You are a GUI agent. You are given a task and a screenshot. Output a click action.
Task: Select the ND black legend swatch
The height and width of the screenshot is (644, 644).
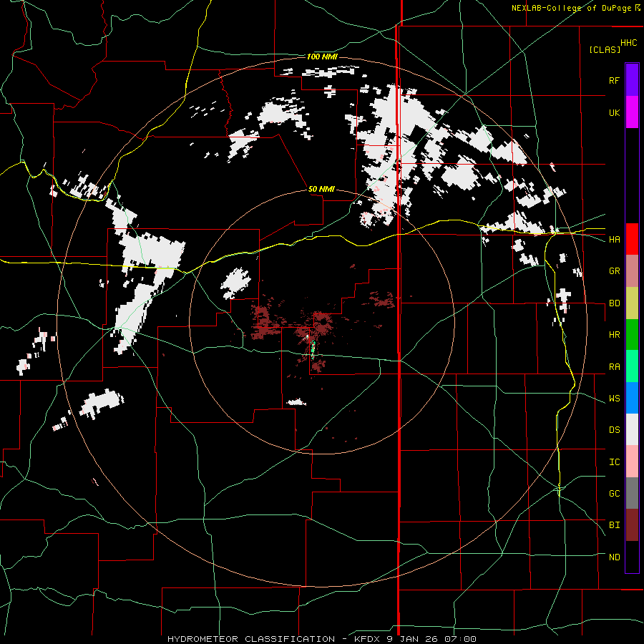point(632,557)
